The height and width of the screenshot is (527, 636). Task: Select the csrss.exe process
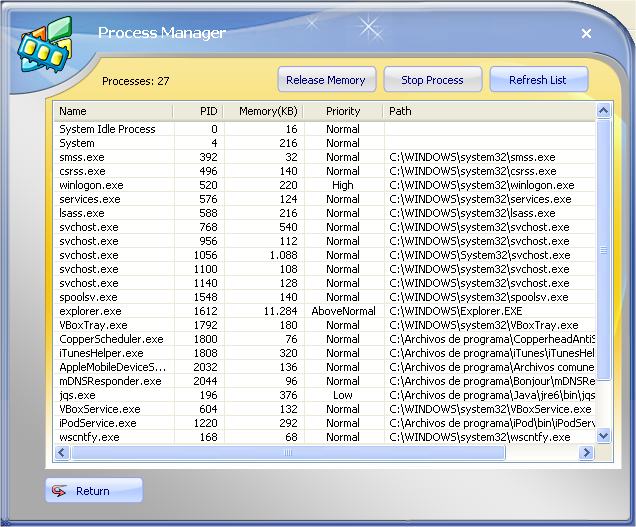tap(324, 171)
